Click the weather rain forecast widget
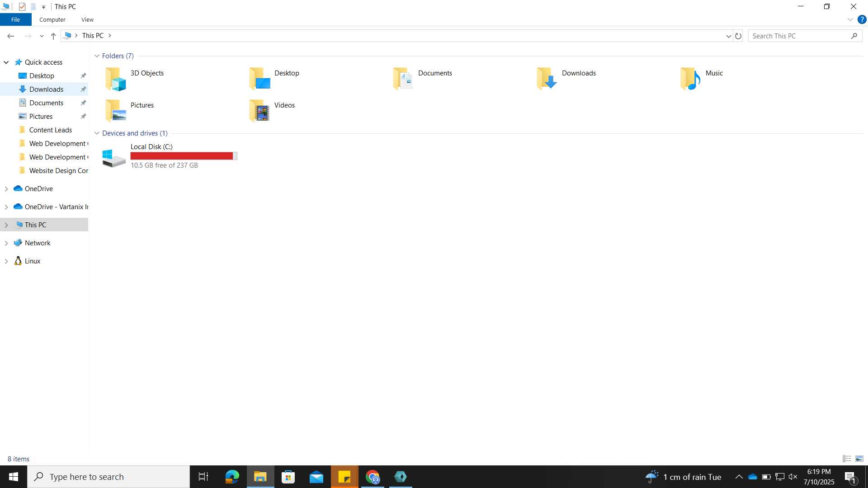 click(x=683, y=477)
